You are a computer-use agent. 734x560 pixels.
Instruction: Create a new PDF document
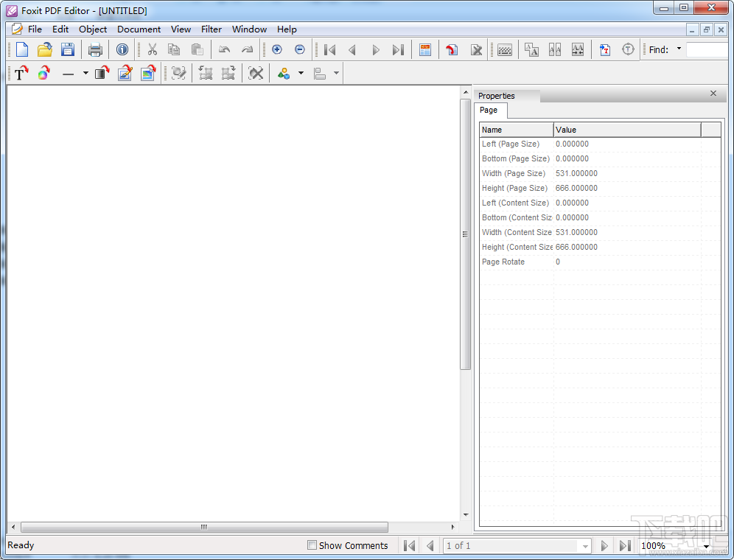point(21,49)
